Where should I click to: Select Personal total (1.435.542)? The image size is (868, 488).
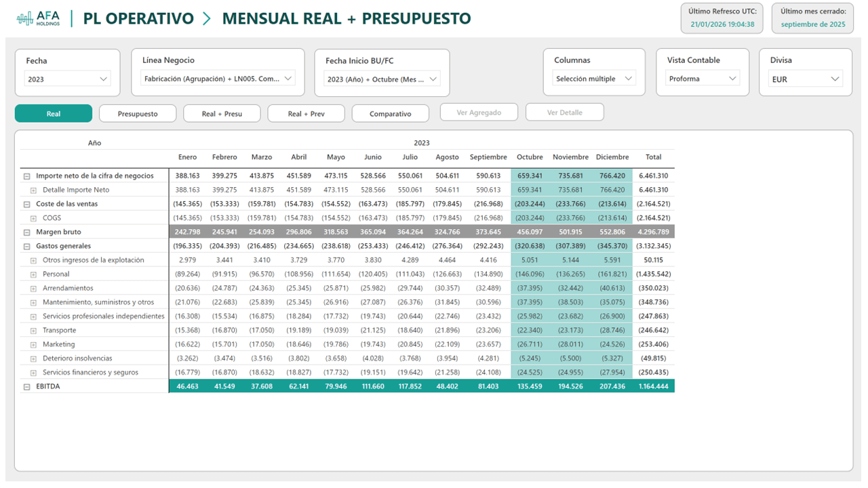pyautogui.click(x=653, y=274)
